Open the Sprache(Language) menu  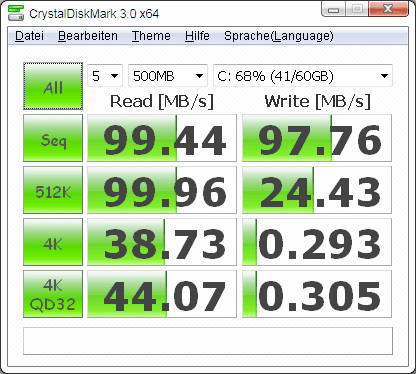coord(279,36)
